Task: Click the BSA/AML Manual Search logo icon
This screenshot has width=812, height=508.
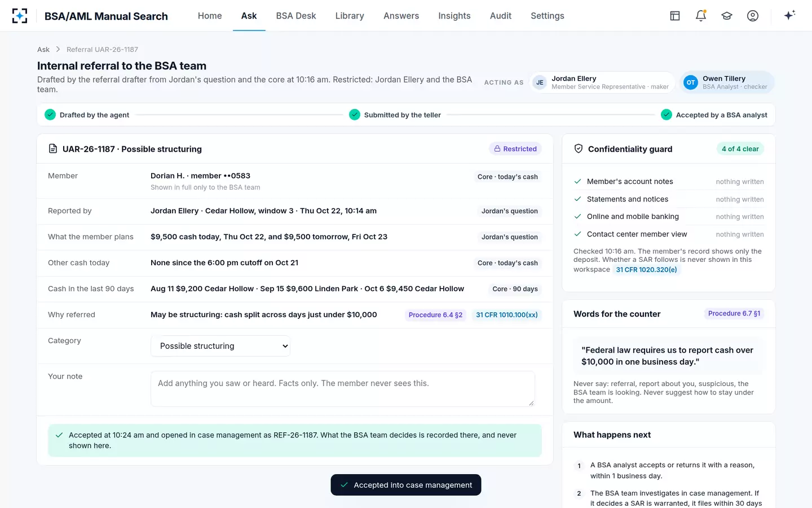Action: (x=20, y=16)
